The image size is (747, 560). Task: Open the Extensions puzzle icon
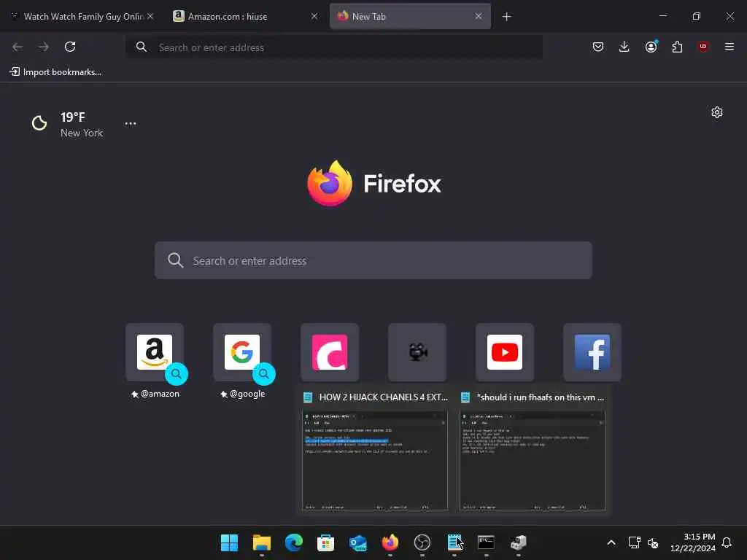coord(677,47)
